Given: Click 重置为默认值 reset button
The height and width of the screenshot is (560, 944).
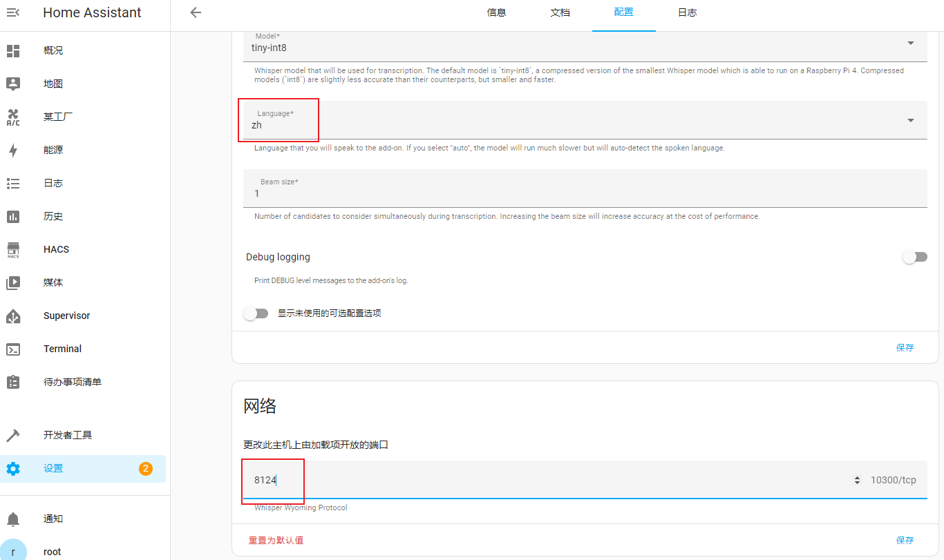Looking at the screenshot, I should click(x=276, y=540).
